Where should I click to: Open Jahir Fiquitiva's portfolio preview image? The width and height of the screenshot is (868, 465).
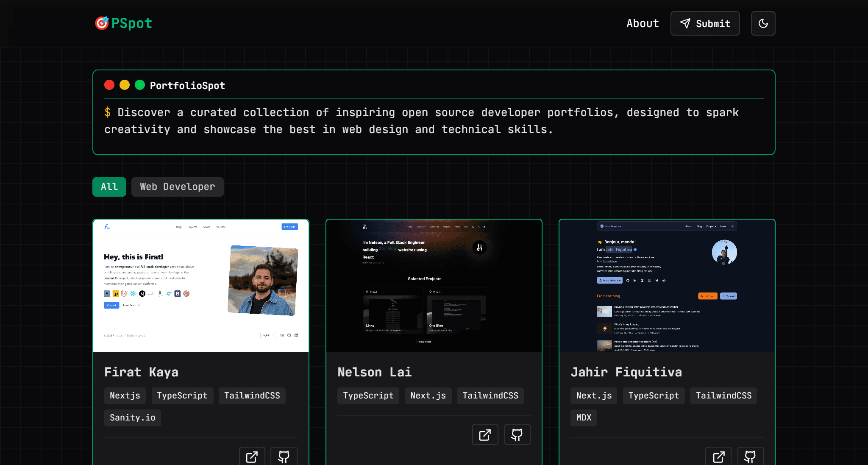[x=667, y=286]
